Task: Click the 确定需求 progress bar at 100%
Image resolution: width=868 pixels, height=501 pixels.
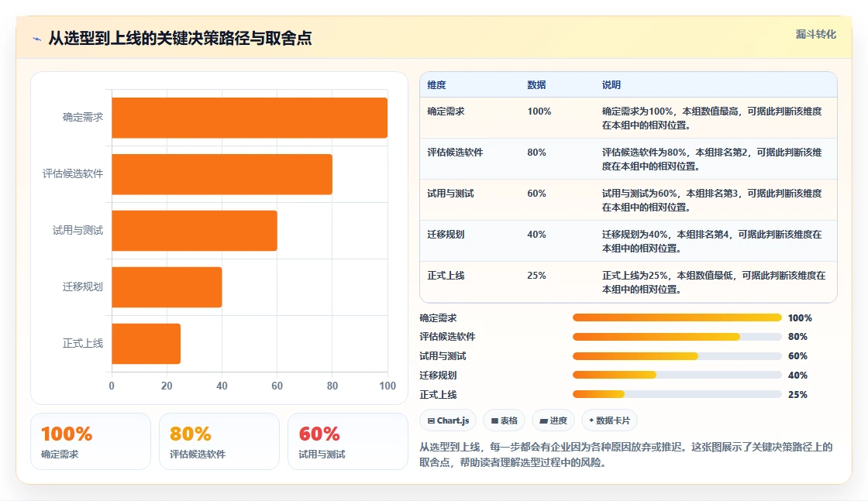Action: coord(677,317)
